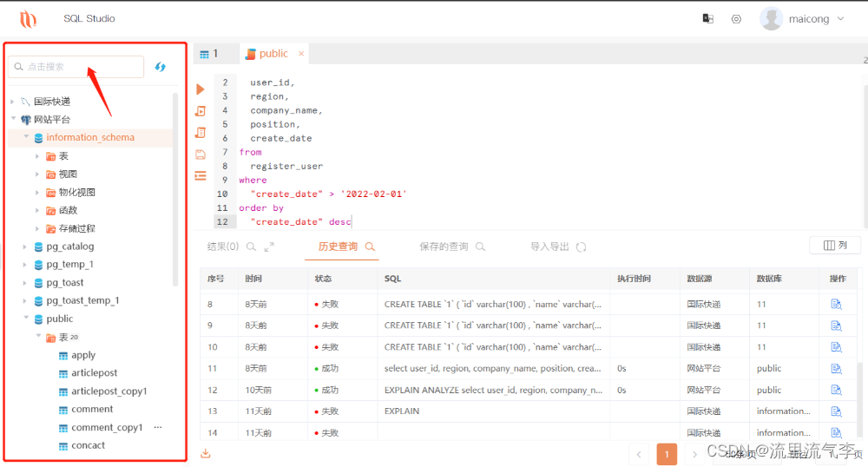Click the ellipsis menu next to comment_copy1
Image resolution: width=868 pixels, height=467 pixels.
158,427
